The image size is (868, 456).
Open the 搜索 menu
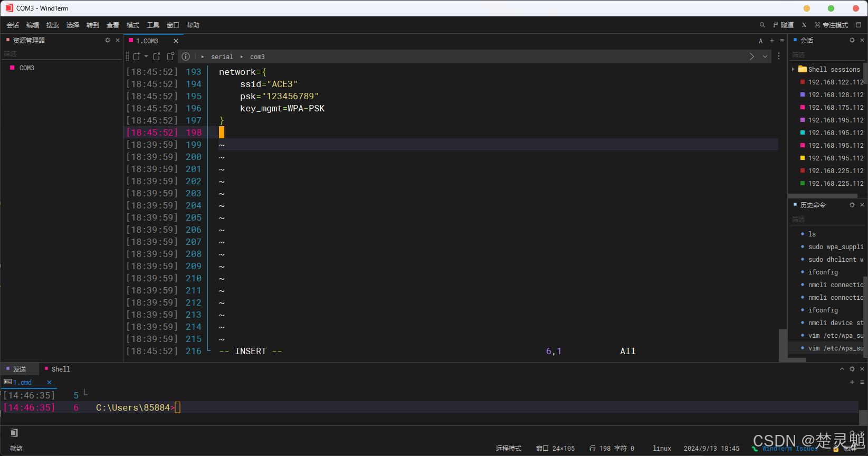[x=53, y=25]
